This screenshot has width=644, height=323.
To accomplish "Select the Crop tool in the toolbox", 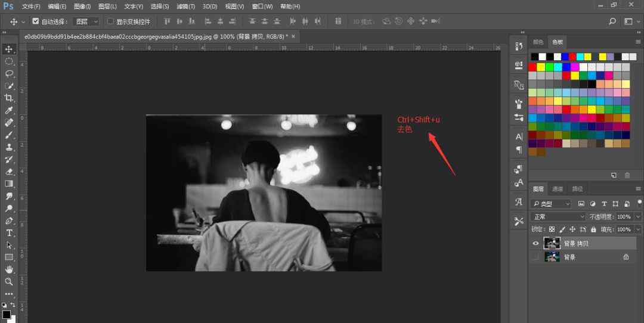I will tap(9, 98).
